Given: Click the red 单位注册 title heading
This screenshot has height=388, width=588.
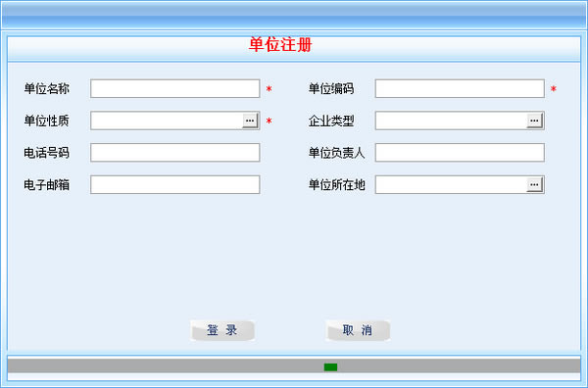Looking at the screenshot, I should pyautogui.click(x=280, y=45).
